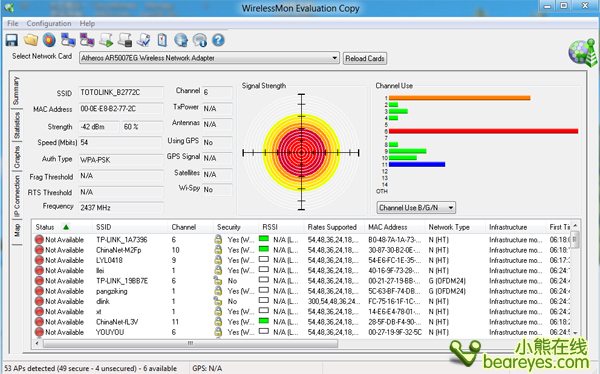The height and width of the screenshot is (374, 600).
Task: Click the orange channel 1 usage bar
Action: coord(460,98)
